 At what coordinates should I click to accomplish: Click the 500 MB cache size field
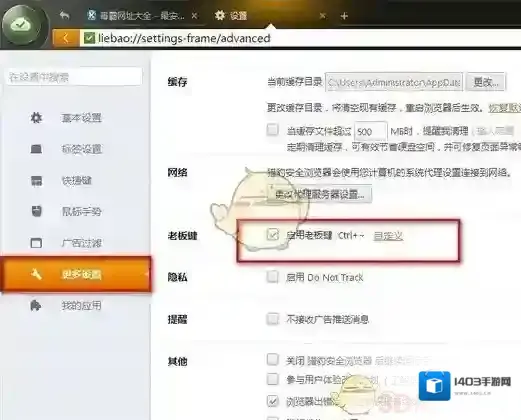370,131
